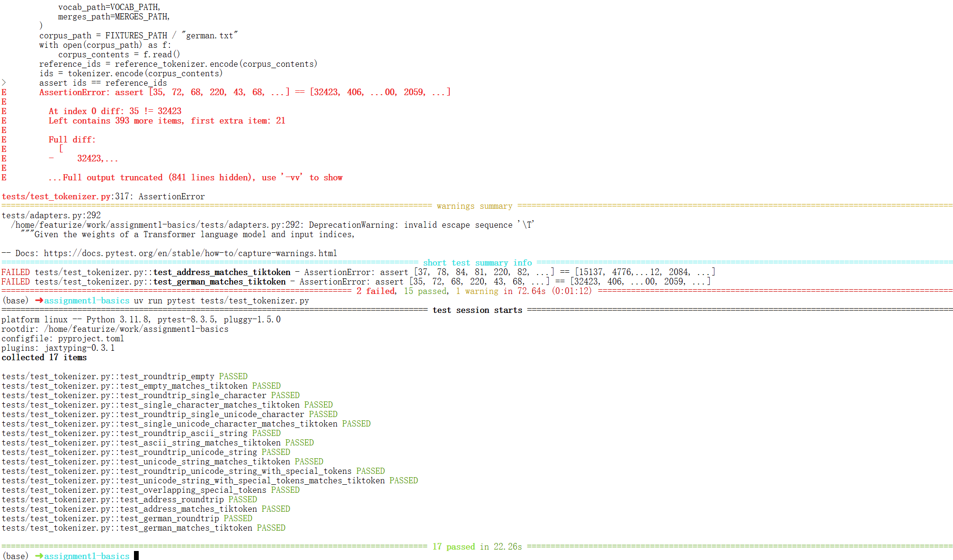Click the test_empty_matches_tiktoken test name
953x560 pixels.
(142, 385)
